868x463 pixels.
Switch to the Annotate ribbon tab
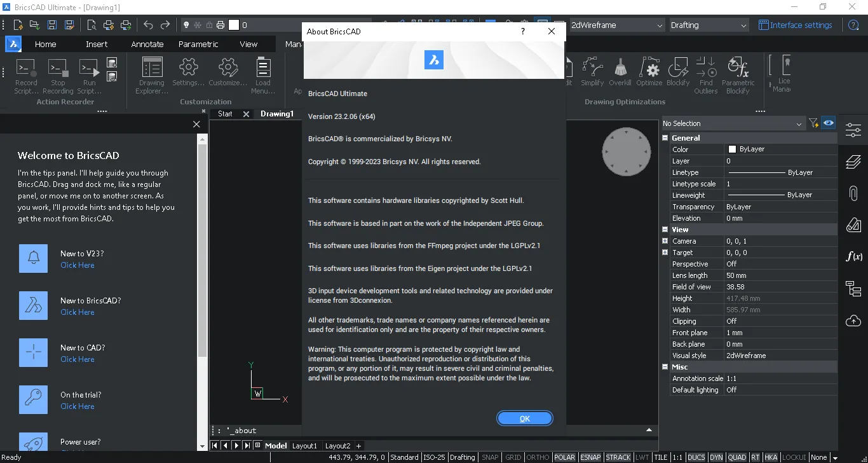[147, 44]
